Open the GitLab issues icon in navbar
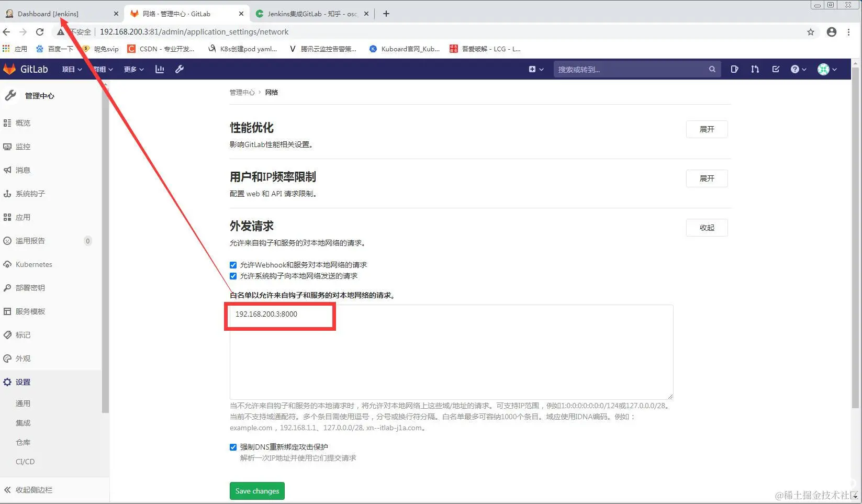The height and width of the screenshot is (504, 862). [x=734, y=69]
